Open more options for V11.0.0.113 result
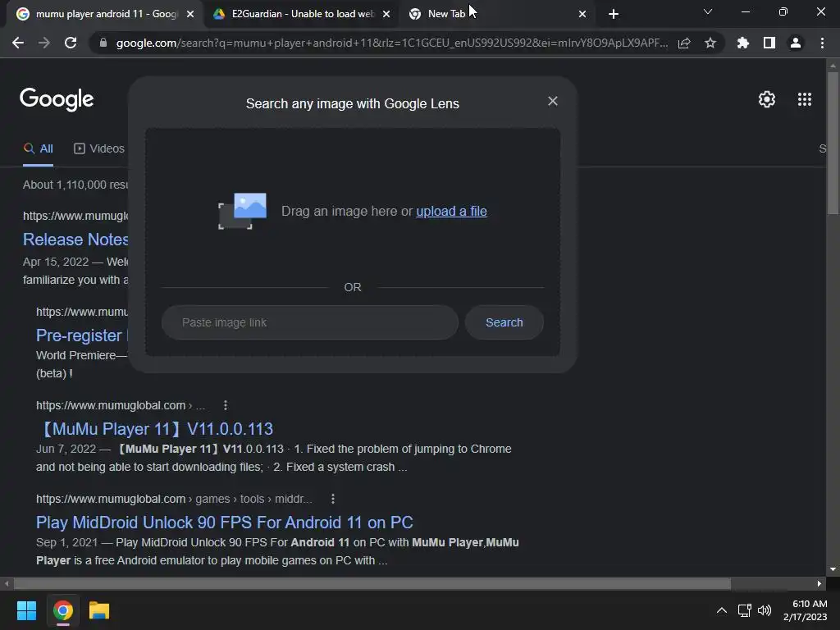Image resolution: width=840 pixels, height=630 pixels. coord(226,405)
